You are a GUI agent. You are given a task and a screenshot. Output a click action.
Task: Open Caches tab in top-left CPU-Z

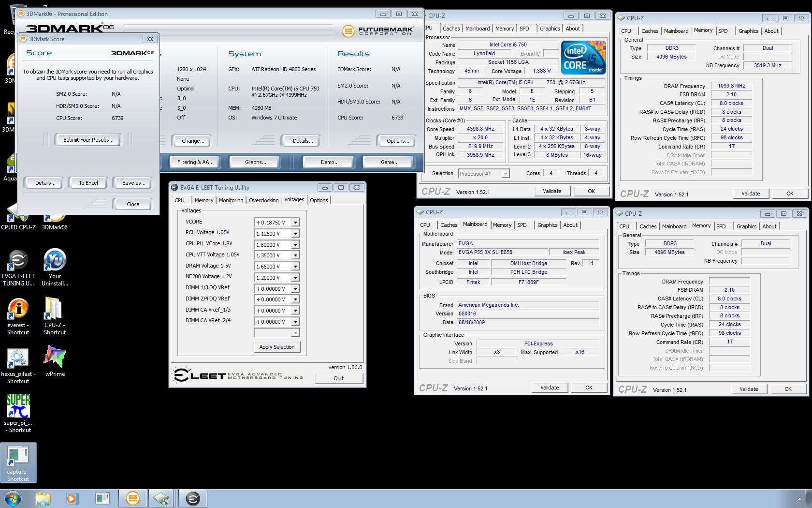(451, 29)
